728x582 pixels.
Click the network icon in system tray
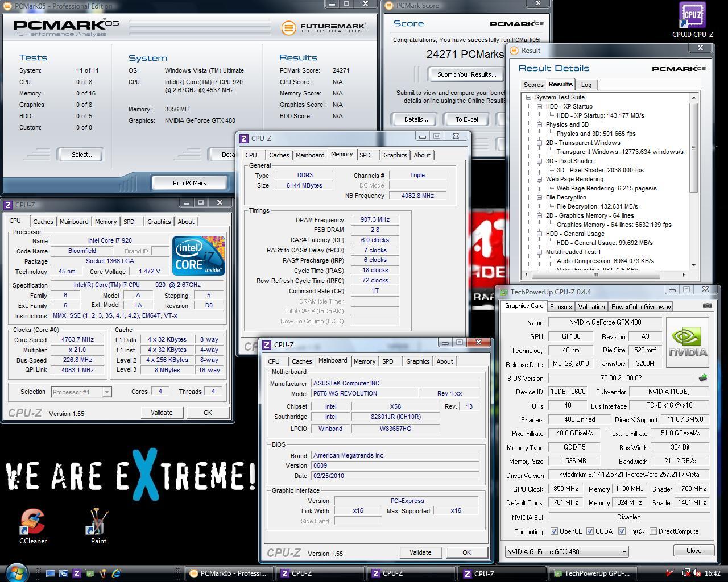(x=686, y=573)
